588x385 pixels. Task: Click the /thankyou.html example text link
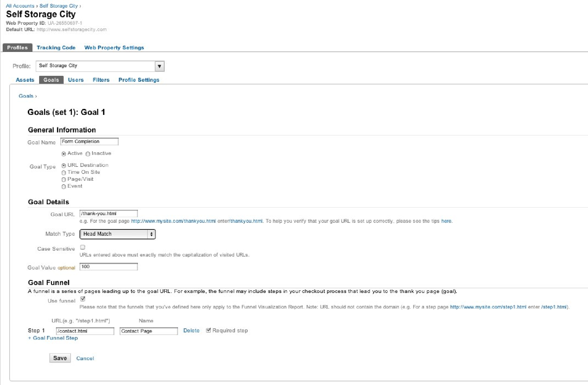point(246,221)
